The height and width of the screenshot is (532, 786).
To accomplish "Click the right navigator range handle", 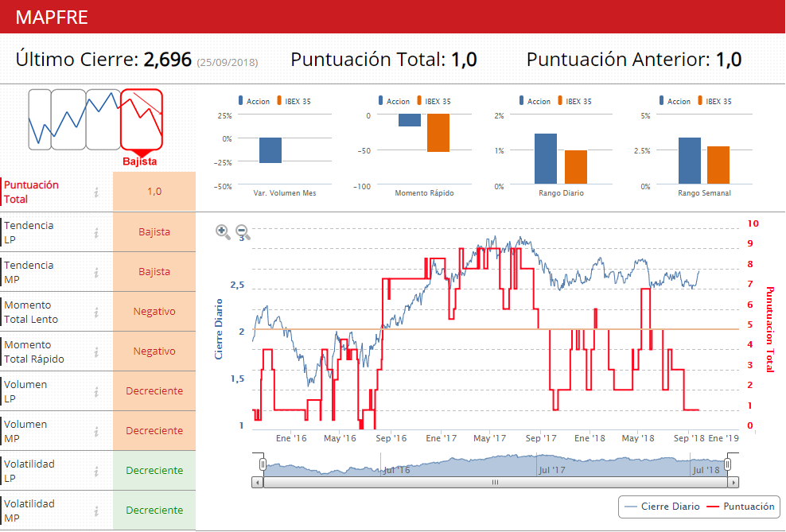I will pos(728,464).
